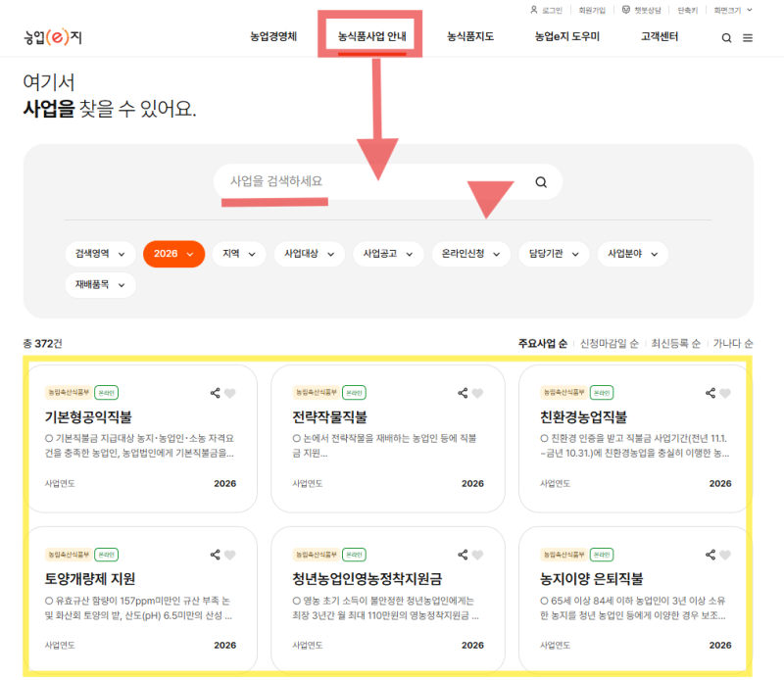The width and height of the screenshot is (784, 680).
Task: Open the header search magnifier icon
Action: [726, 38]
